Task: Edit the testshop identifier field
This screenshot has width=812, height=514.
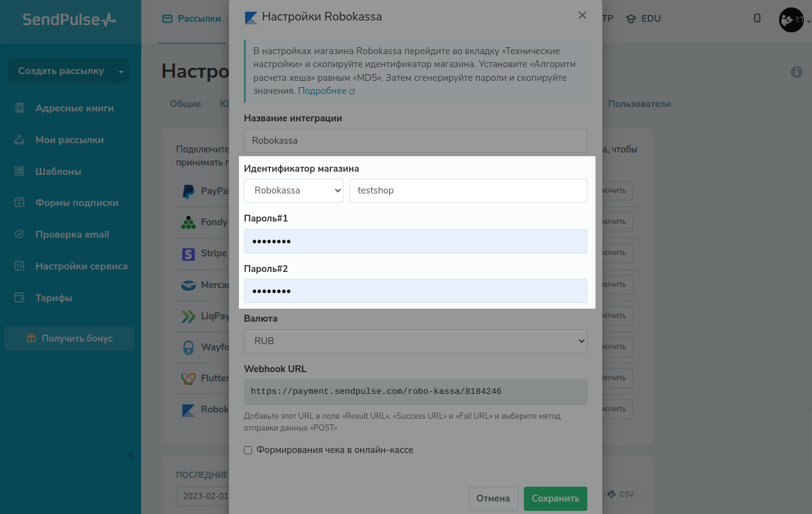Action: pos(469,190)
